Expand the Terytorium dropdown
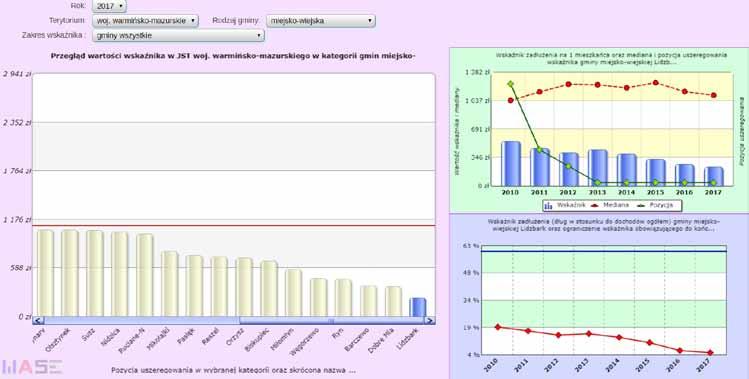The width and height of the screenshot is (749, 379). [x=145, y=21]
